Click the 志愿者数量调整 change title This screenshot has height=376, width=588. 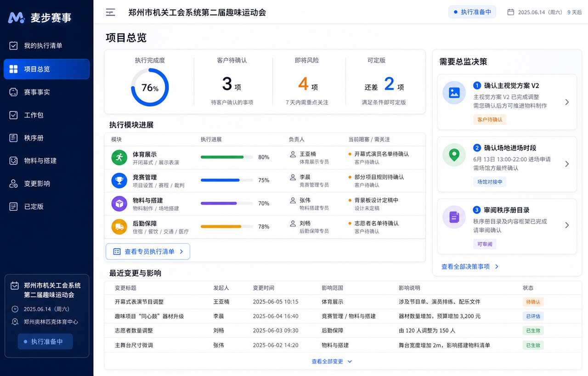click(134, 331)
